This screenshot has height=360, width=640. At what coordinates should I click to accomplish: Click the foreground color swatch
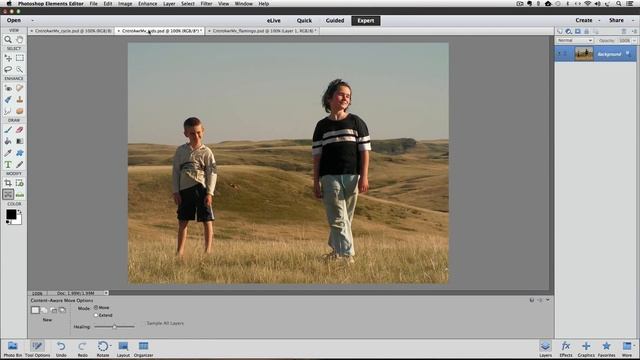click(11, 214)
